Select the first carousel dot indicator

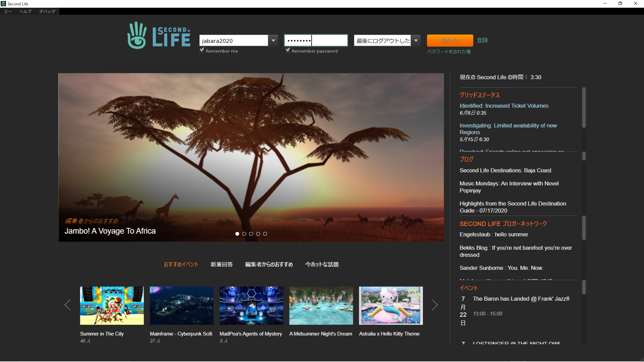point(237,234)
